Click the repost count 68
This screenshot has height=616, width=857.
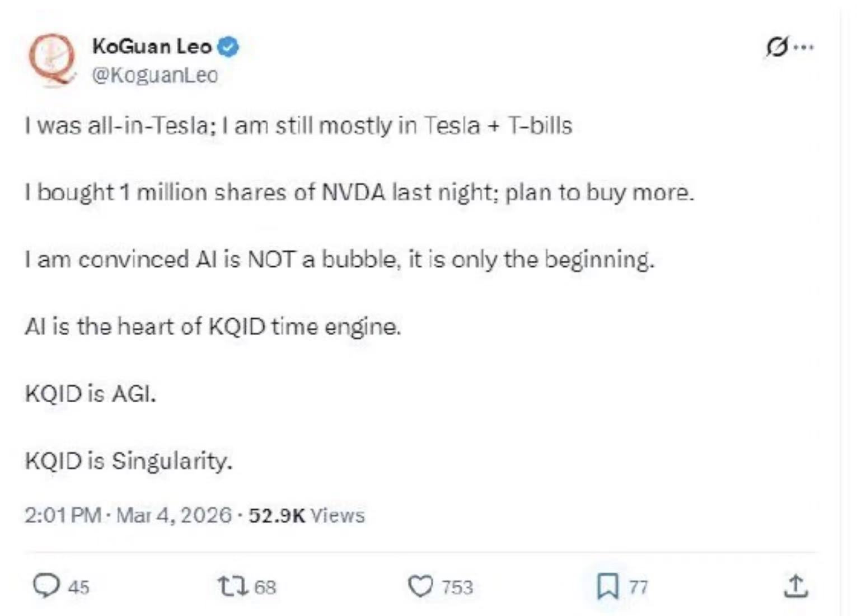coord(265,587)
